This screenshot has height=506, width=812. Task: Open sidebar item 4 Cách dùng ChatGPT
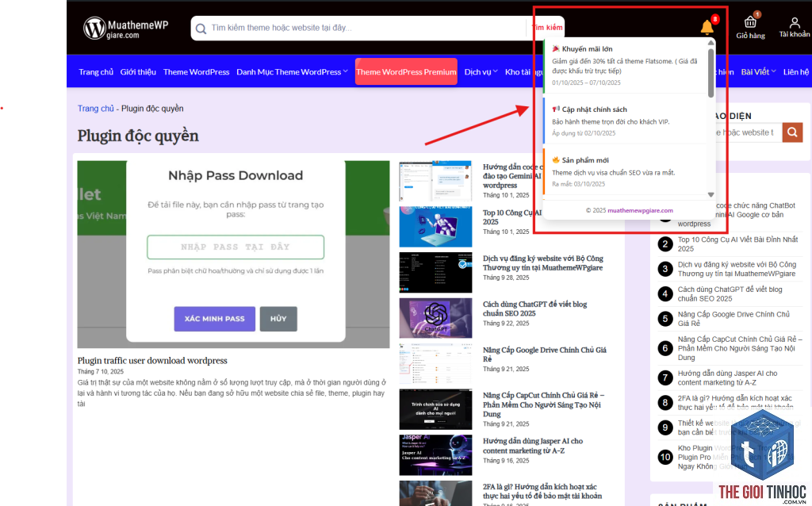pos(730,293)
